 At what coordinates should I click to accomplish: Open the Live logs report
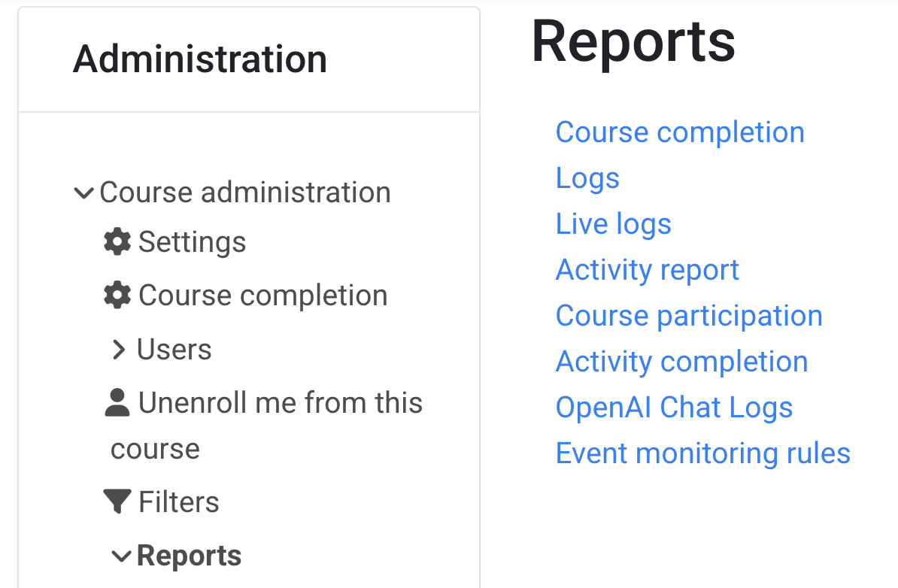(x=613, y=223)
